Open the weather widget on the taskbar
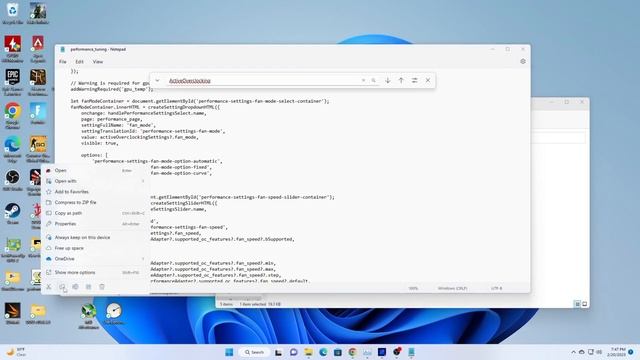The width and height of the screenshot is (640, 360). tap(16, 352)
